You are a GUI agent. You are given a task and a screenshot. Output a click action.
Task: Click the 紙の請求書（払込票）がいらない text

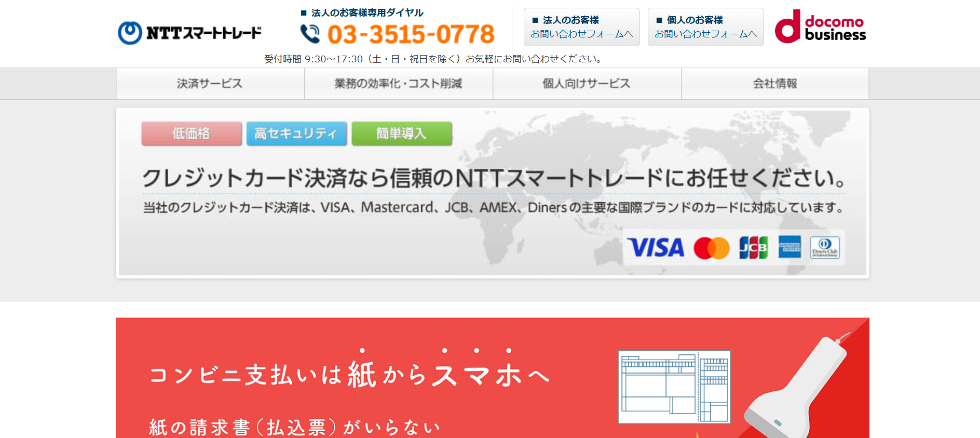[294, 427]
